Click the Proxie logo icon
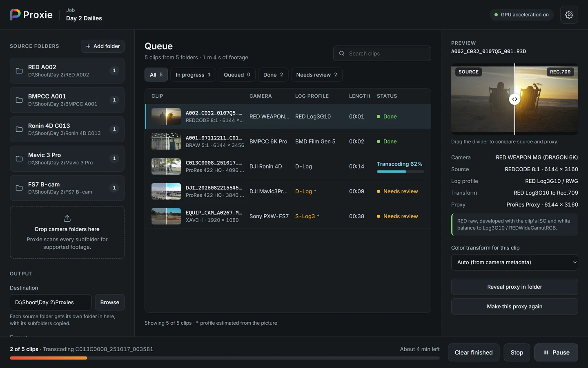This screenshot has height=368, width=588. (x=15, y=15)
